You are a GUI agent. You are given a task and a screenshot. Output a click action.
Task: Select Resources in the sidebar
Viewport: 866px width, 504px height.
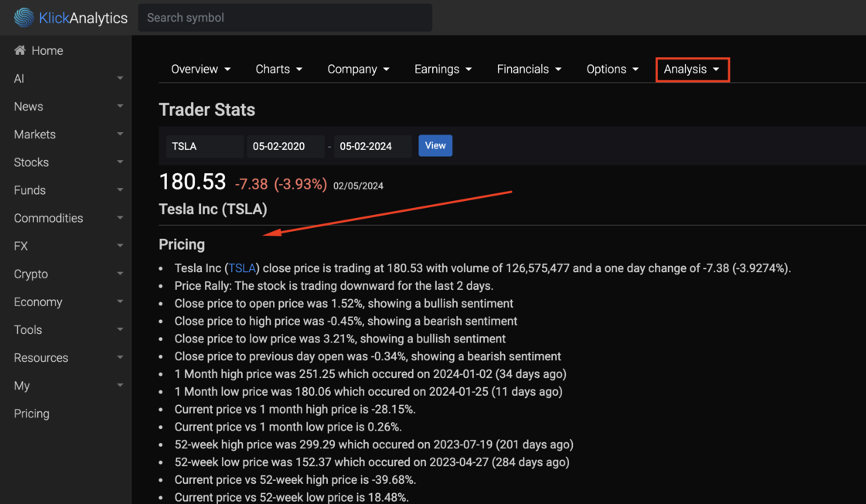pos(41,358)
